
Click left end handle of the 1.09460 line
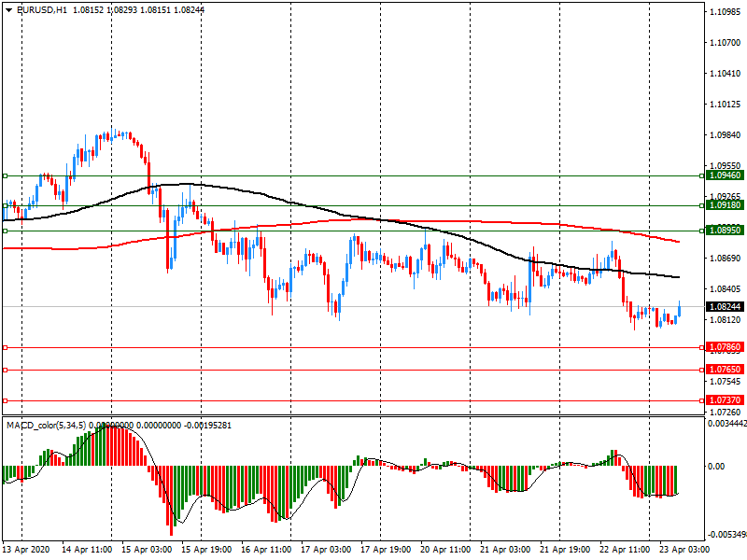click(6, 176)
